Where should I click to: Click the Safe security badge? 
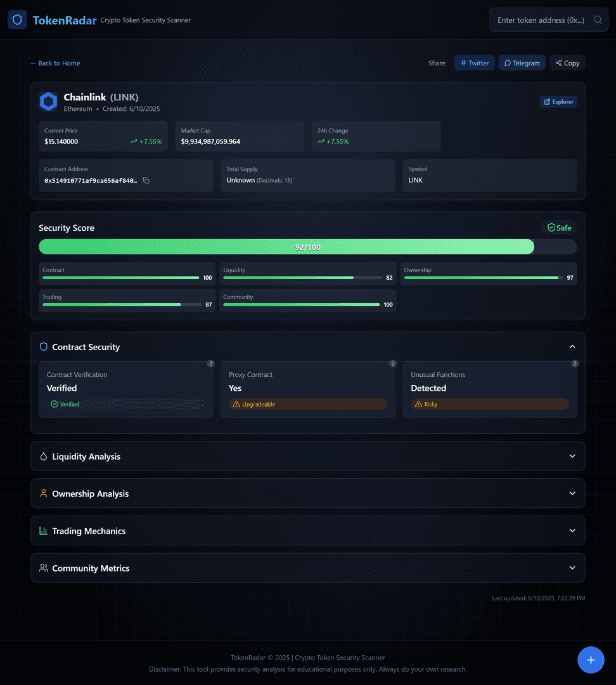point(559,227)
